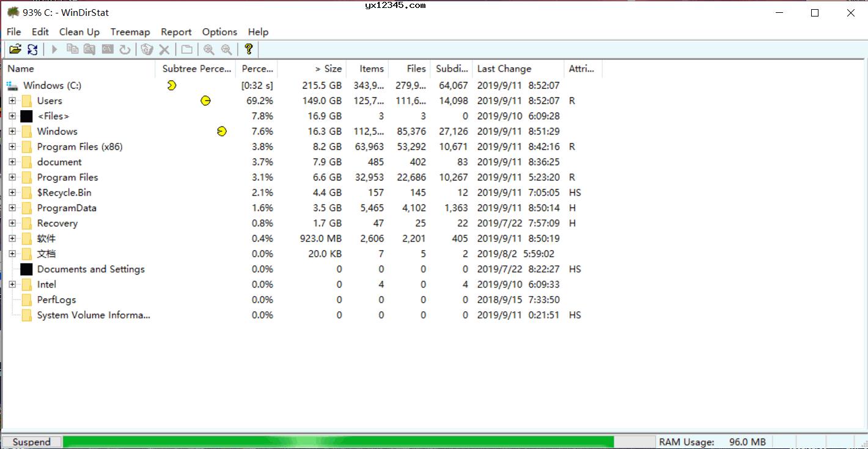Expand the Intel folder node
868x449 pixels.
(12, 284)
